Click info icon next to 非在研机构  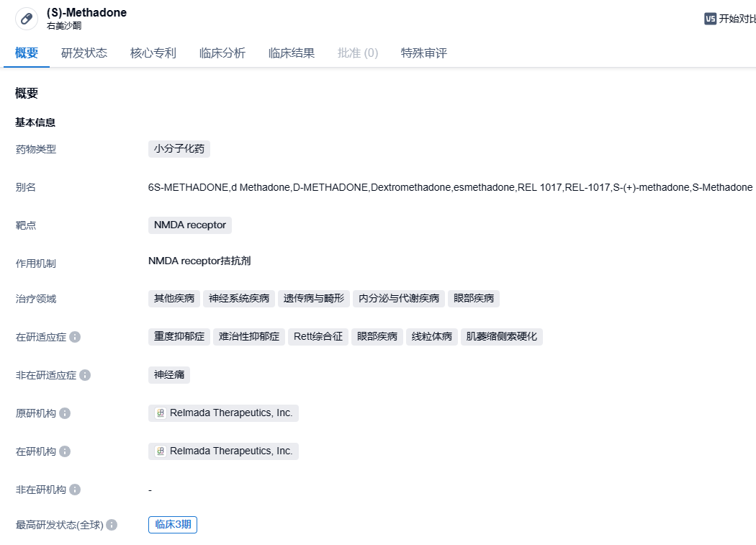(75, 490)
